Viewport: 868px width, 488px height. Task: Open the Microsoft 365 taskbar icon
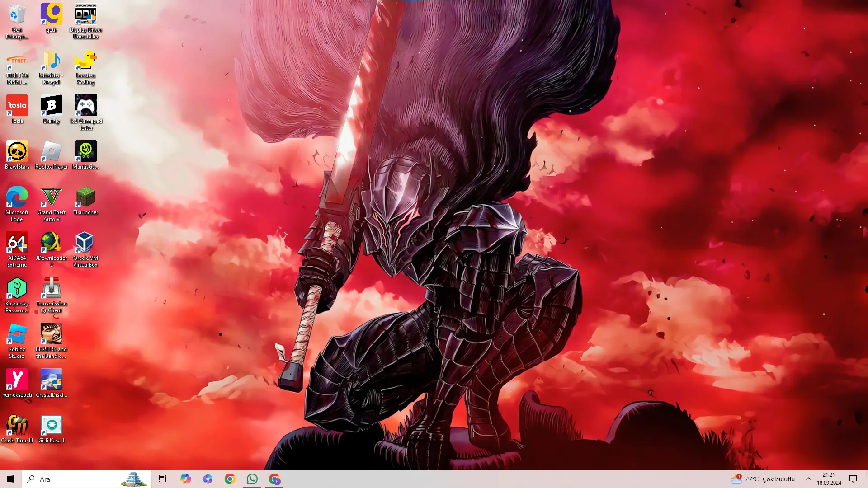(208, 479)
